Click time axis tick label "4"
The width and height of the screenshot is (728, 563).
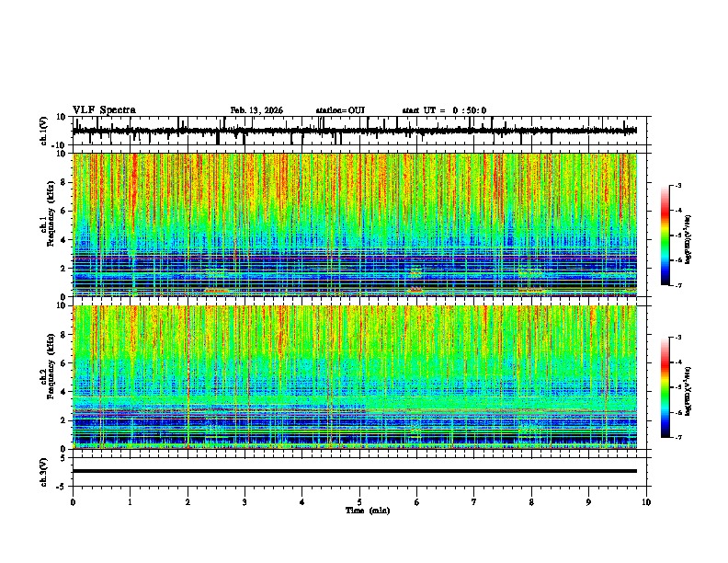click(301, 502)
